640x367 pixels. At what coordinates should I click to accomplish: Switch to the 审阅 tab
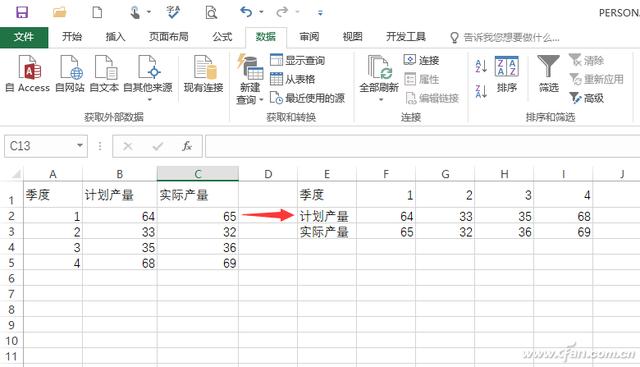pyautogui.click(x=309, y=37)
